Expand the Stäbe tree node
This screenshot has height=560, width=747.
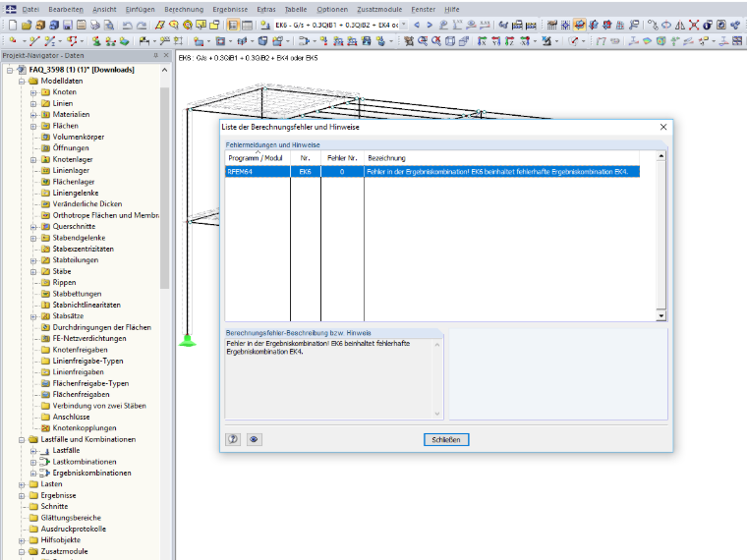pos(33,271)
